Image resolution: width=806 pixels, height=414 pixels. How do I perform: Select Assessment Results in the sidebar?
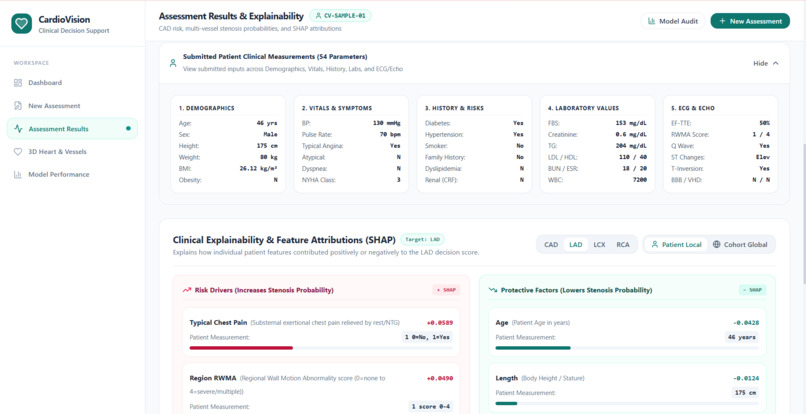point(72,129)
